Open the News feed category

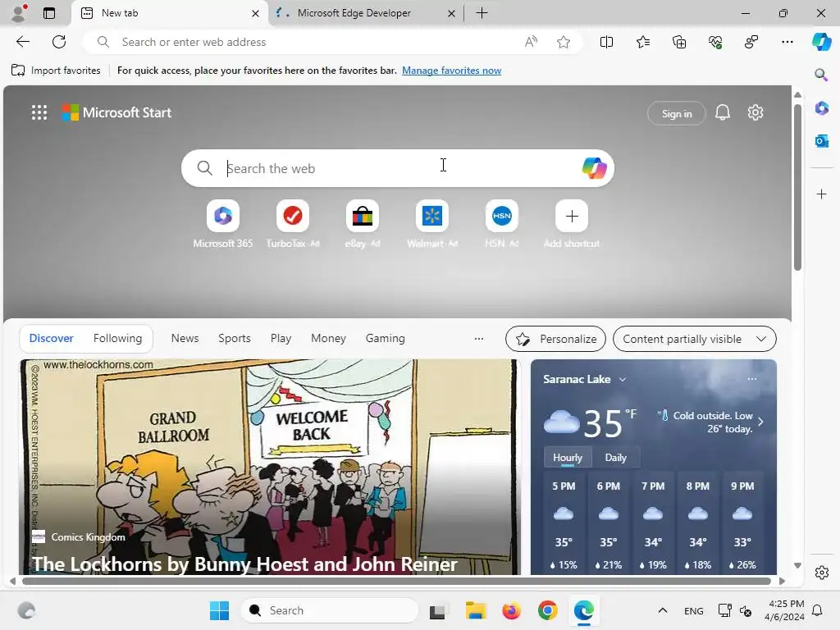click(185, 339)
